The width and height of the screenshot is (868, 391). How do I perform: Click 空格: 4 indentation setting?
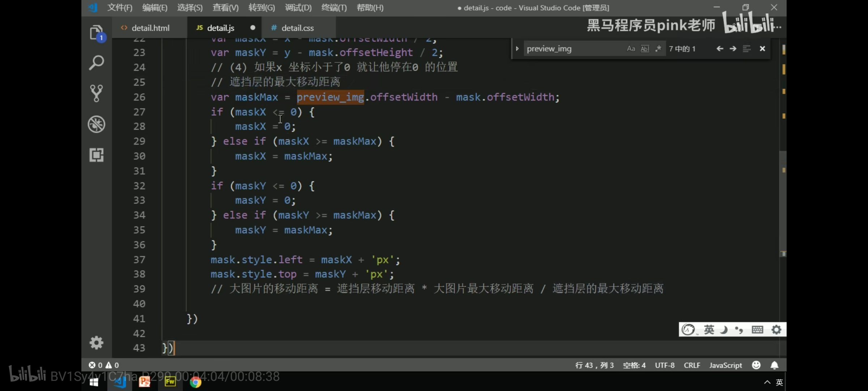[x=634, y=365]
